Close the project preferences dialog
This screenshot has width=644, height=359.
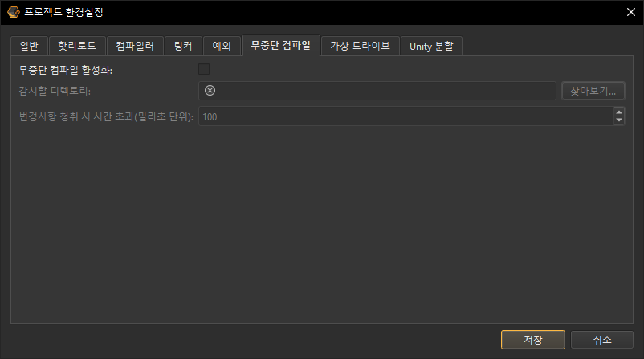click(630, 12)
